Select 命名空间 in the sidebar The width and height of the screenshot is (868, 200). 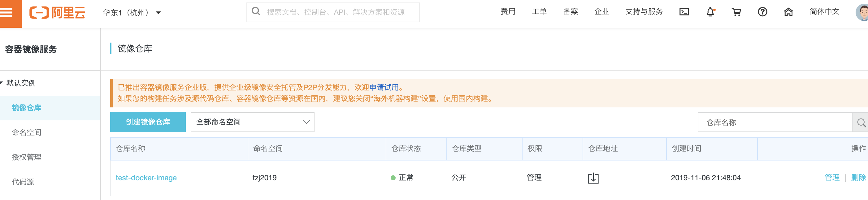[x=27, y=132]
